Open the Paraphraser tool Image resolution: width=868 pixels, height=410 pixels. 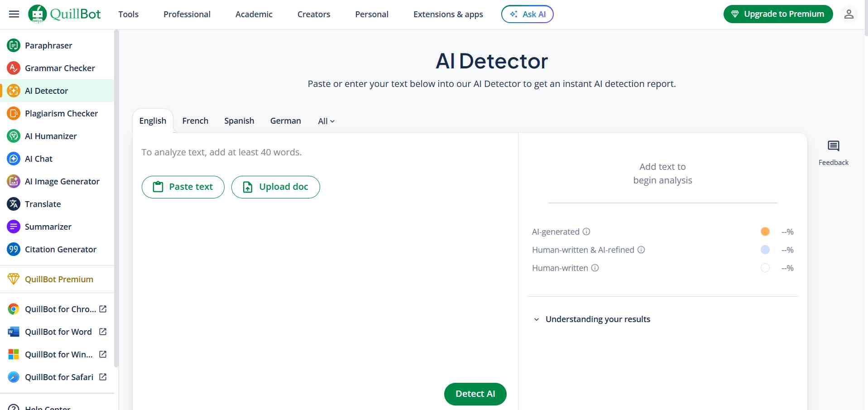coord(48,45)
